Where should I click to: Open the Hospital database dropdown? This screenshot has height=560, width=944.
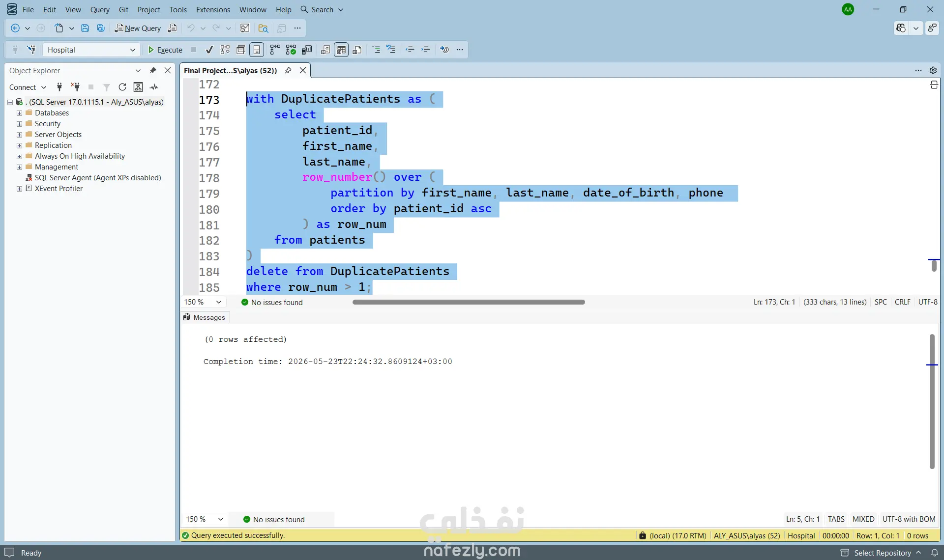coord(91,50)
